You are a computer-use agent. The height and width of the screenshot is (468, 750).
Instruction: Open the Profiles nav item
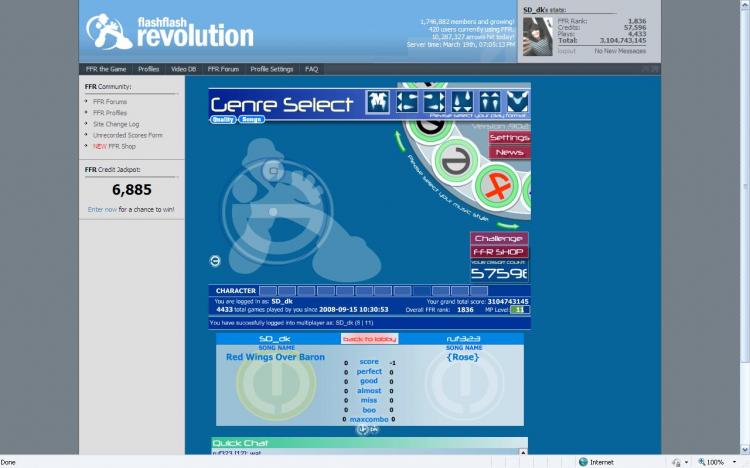(x=148, y=69)
